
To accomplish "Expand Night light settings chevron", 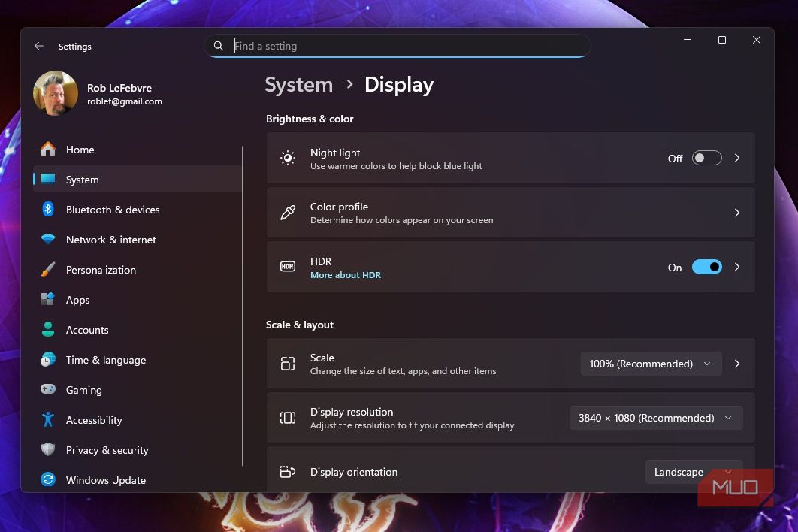I will [737, 158].
